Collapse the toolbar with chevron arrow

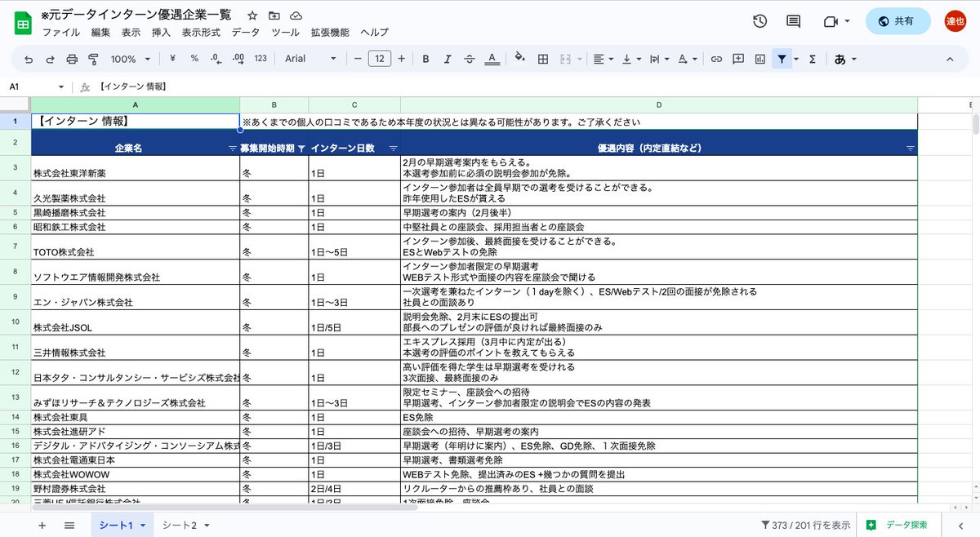coord(950,59)
